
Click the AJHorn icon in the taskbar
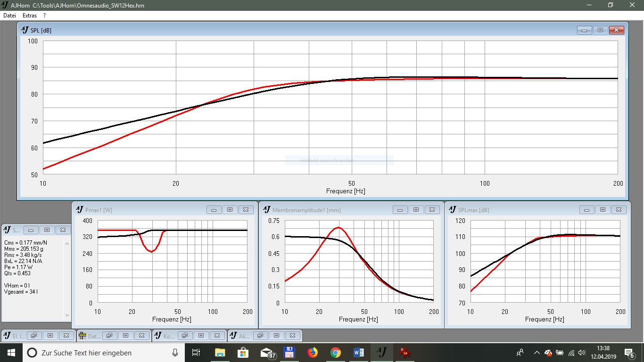[x=381, y=353]
